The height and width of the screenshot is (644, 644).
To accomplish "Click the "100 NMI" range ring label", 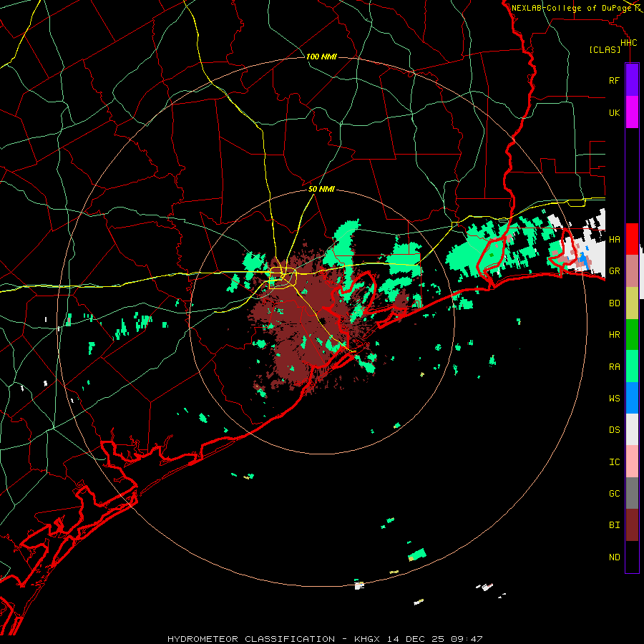I will (x=321, y=57).
